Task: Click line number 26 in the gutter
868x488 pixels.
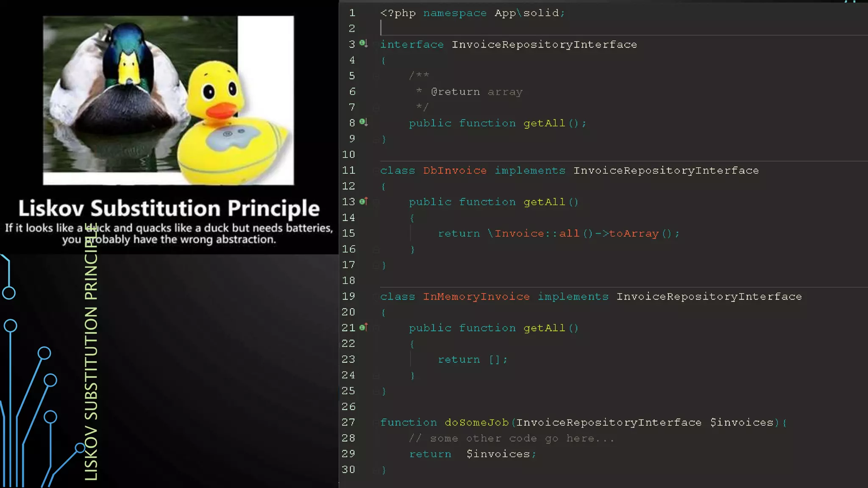Action: pos(348,407)
